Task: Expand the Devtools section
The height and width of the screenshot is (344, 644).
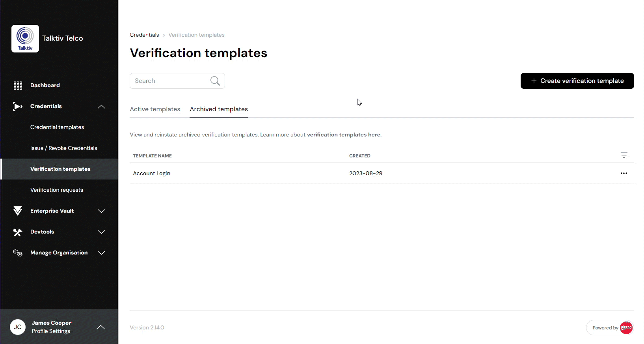Action: [101, 232]
